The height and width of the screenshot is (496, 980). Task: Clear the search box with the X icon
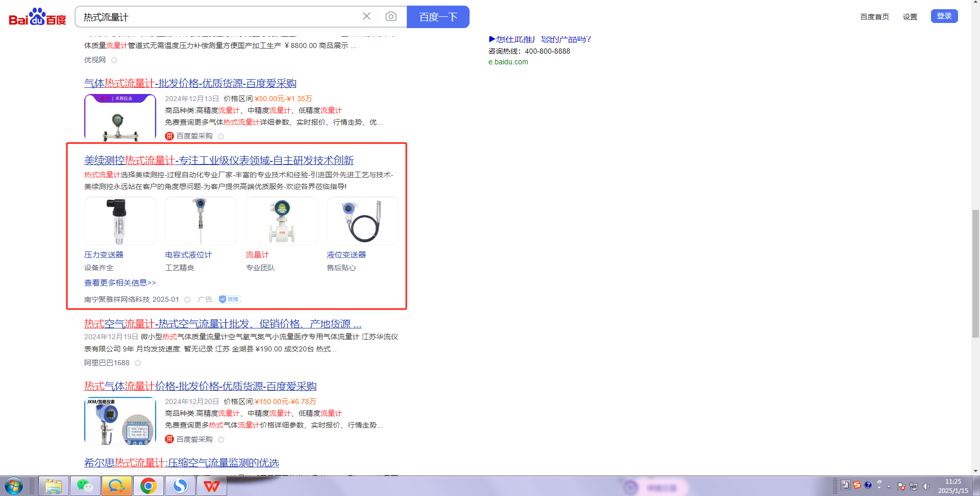click(366, 16)
